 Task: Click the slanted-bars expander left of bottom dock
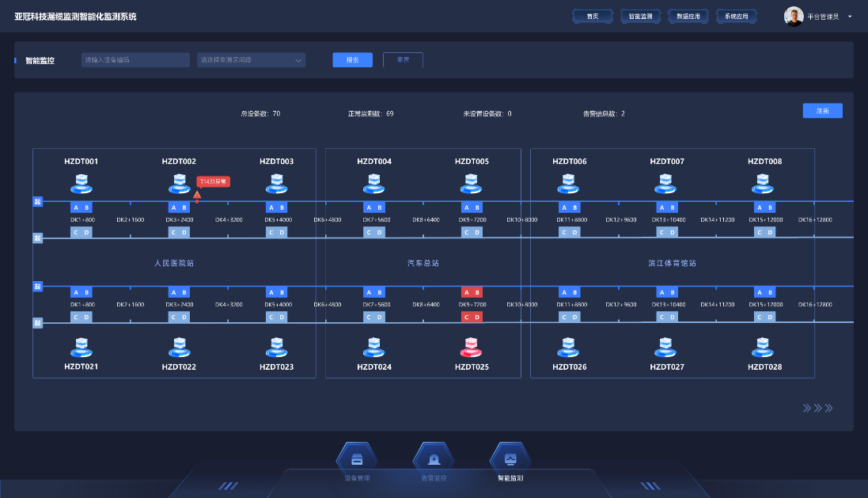(228, 486)
